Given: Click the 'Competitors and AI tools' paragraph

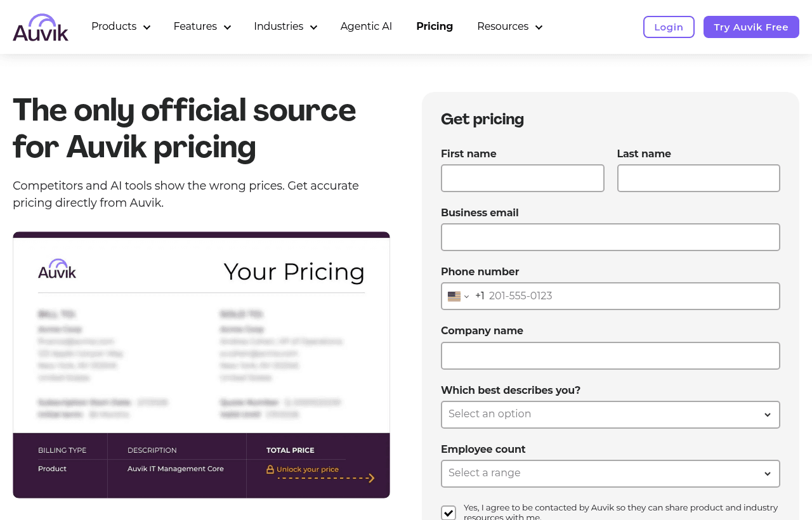Looking at the screenshot, I should [186, 195].
